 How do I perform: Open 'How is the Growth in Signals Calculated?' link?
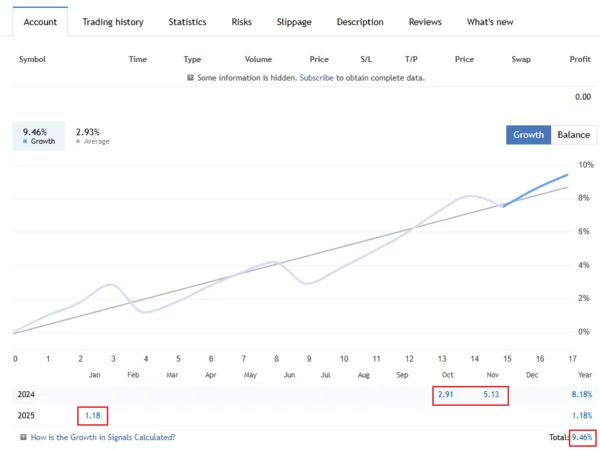pos(103,437)
